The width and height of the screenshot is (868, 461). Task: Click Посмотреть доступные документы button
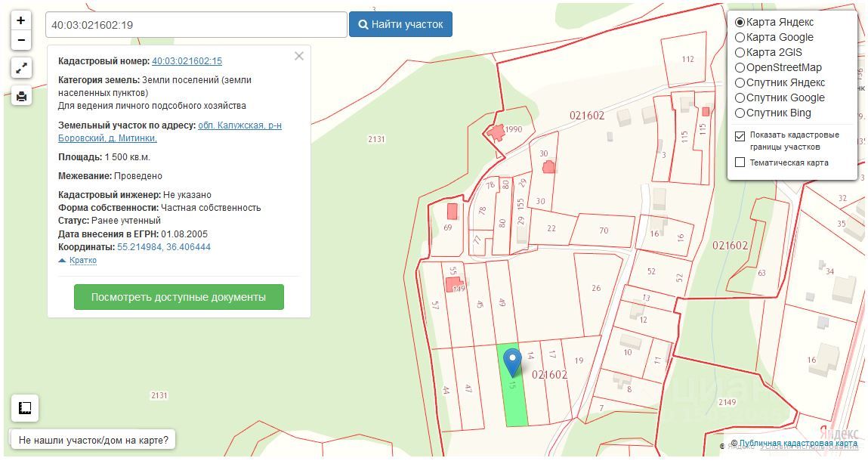point(179,297)
